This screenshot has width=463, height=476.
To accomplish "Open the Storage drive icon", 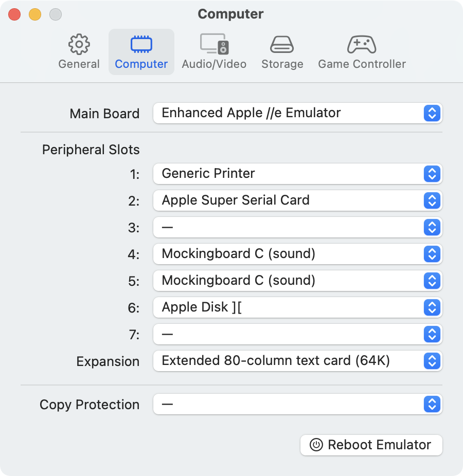I will pyautogui.click(x=282, y=45).
